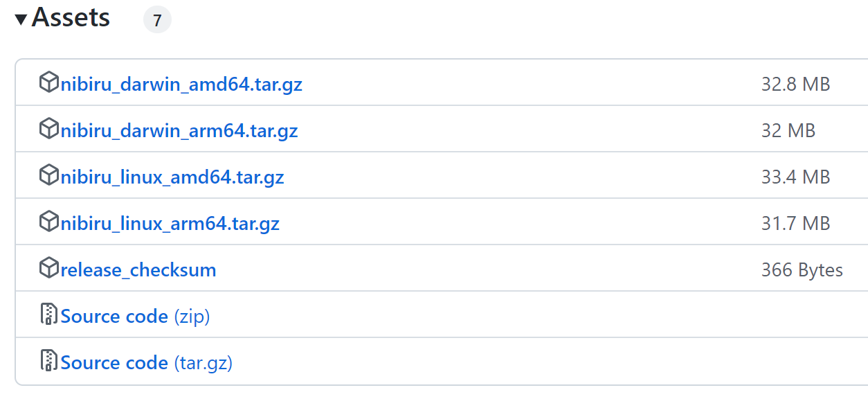Collapse the Assets section triangle
Image resolution: width=868 pixels, height=399 pixels.
point(21,19)
